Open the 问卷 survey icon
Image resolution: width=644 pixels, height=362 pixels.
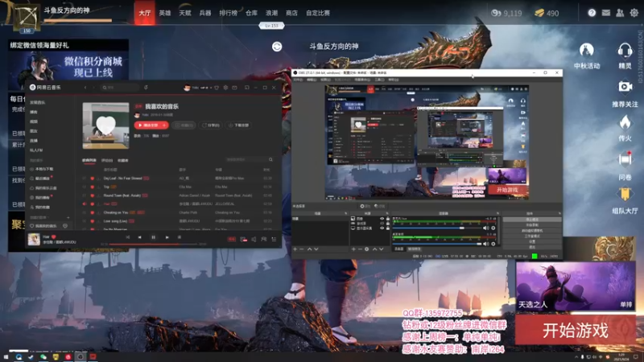625,159
